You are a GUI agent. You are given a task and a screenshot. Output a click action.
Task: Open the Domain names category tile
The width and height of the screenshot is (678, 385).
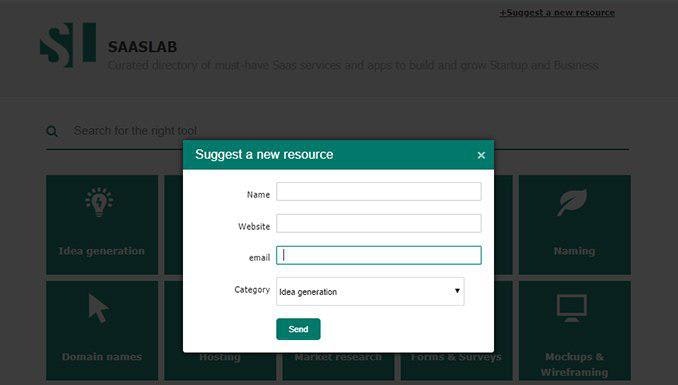(x=102, y=330)
